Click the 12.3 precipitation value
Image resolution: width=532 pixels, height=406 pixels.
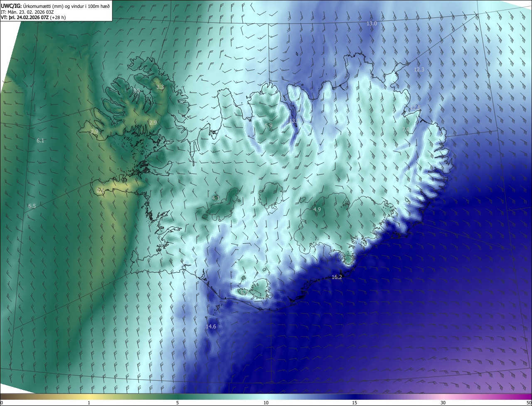(419, 70)
